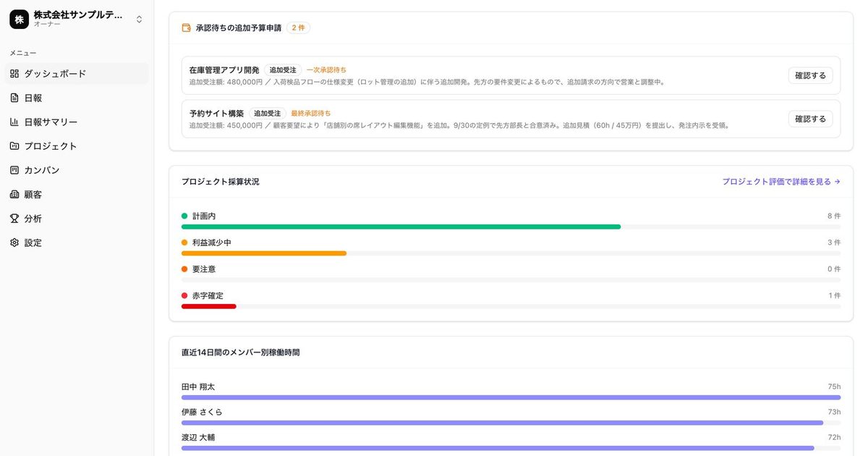Click the 1 件 count for 赤字確定

[834, 296]
